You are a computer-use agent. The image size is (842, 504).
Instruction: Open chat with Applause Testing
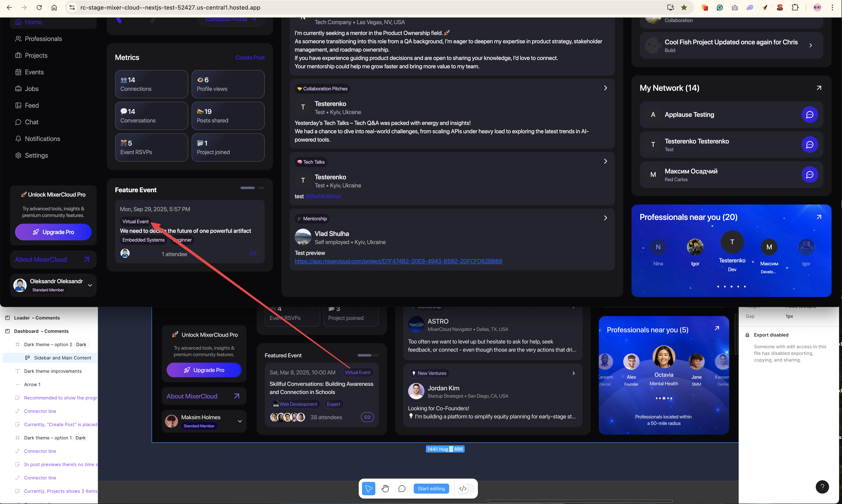point(809,115)
